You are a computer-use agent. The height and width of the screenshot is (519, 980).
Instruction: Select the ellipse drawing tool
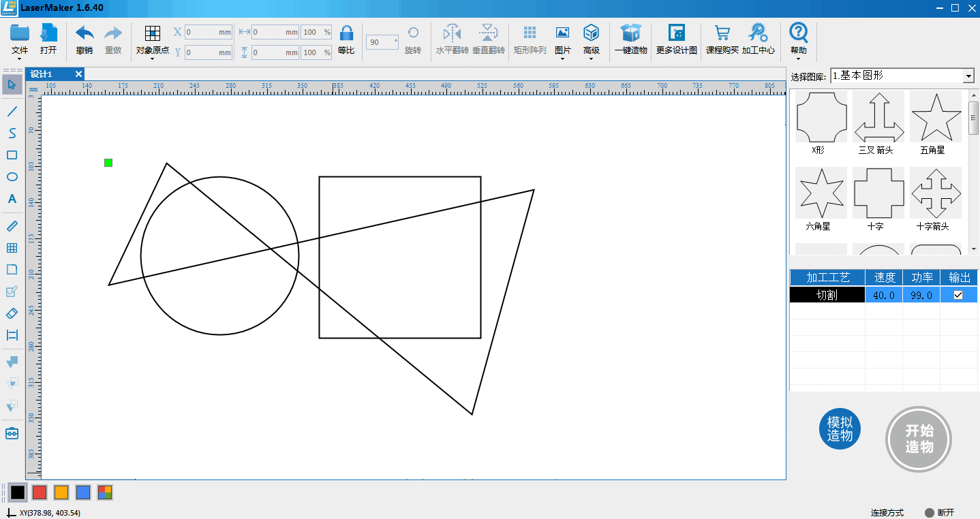[12, 177]
